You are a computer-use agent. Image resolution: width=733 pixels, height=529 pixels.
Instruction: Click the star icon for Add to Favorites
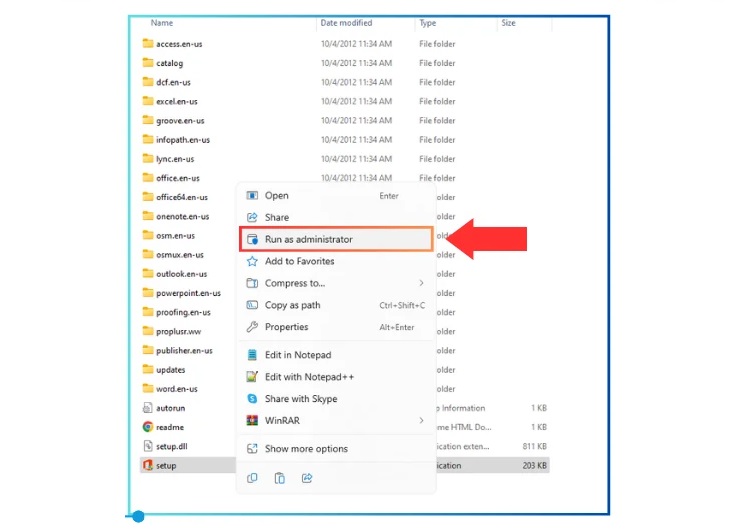[253, 262]
